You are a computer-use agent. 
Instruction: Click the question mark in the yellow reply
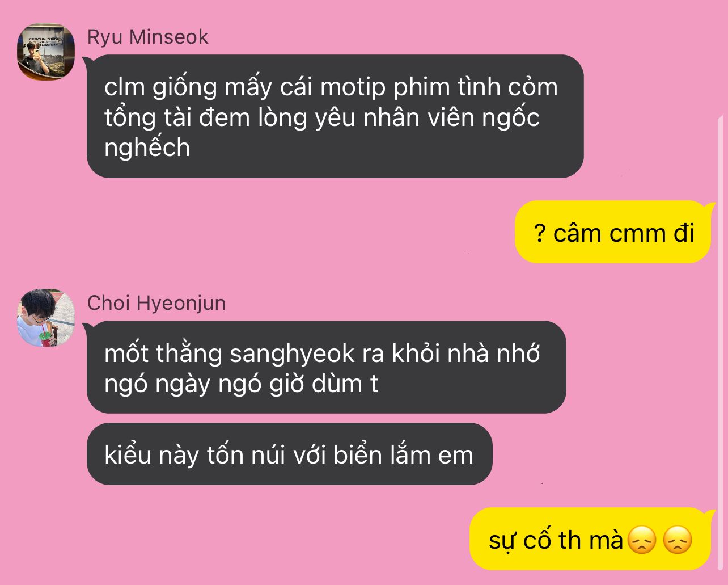[x=540, y=233]
